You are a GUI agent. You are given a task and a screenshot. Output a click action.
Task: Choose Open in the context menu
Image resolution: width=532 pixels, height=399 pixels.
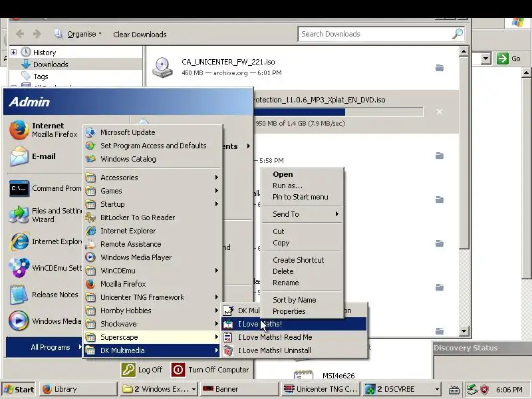[x=302, y=174]
